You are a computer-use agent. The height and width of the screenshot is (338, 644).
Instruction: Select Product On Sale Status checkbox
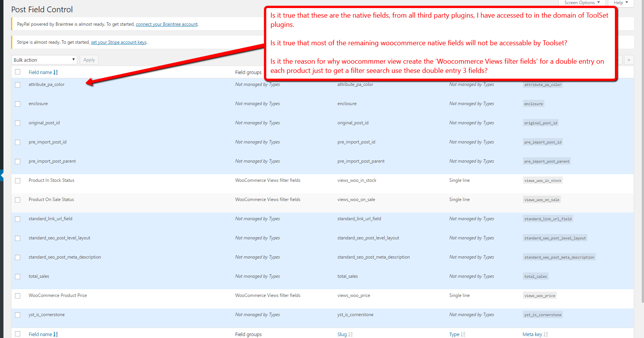[x=18, y=200]
